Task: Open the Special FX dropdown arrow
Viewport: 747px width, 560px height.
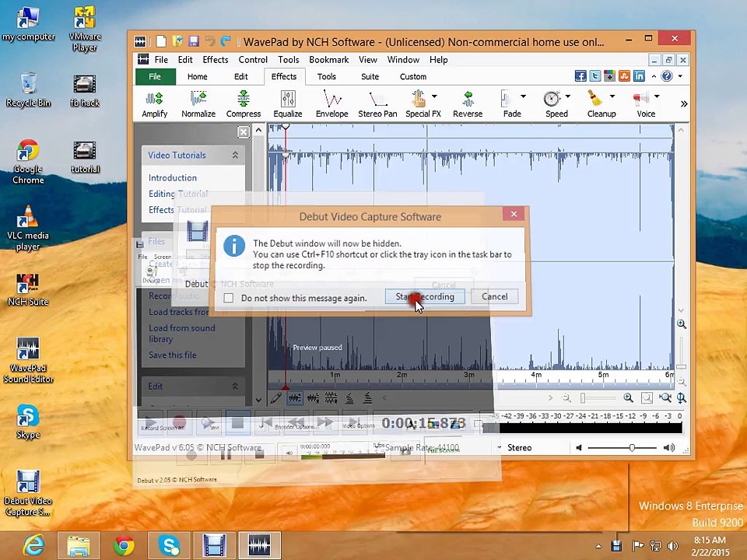Action: pyautogui.click(x=434, y=96)
